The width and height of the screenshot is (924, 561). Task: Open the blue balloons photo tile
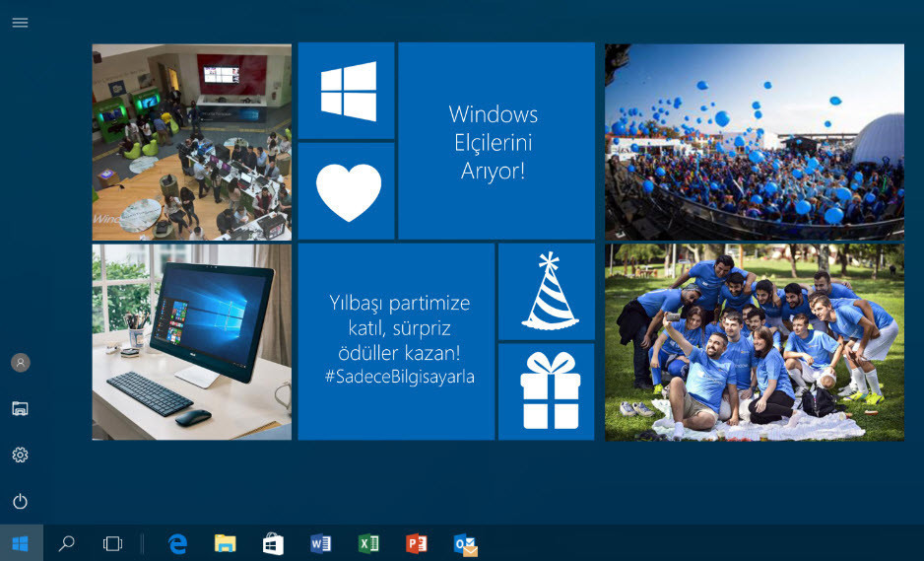point(754,141)
